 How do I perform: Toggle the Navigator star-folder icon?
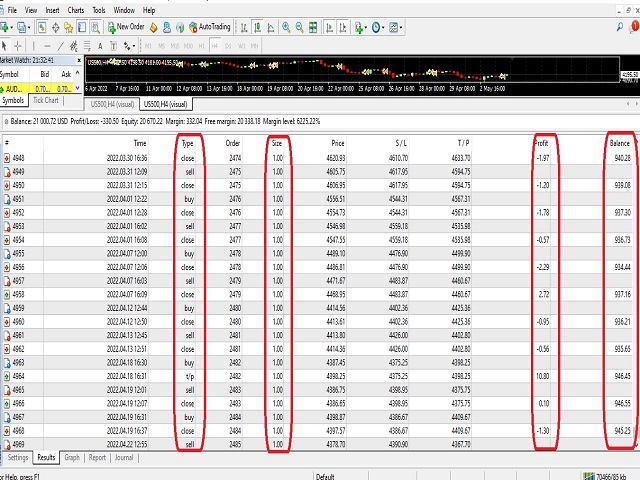pos(69,27)
